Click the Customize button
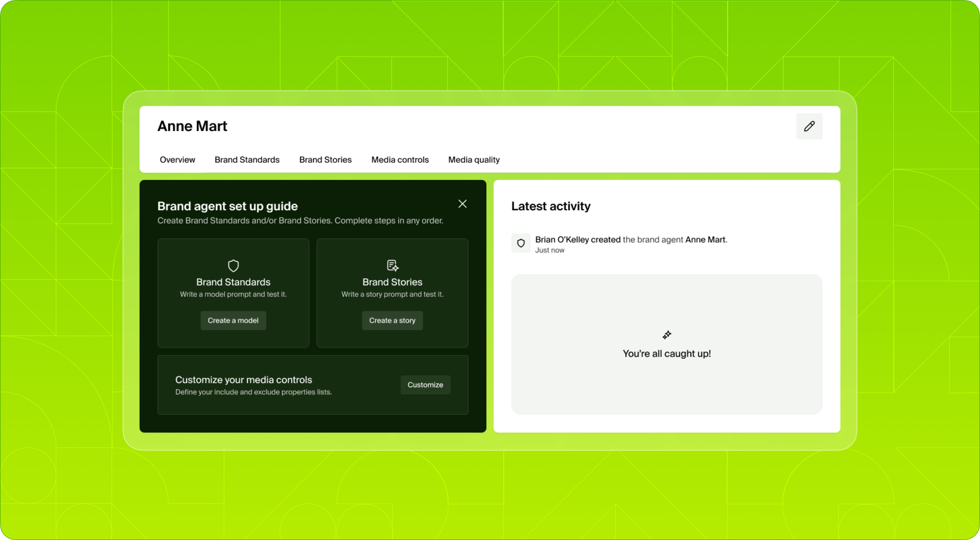980x540 pixels. 425,385
